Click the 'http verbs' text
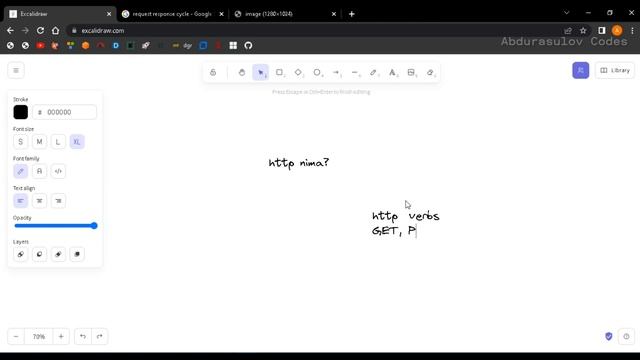640x360 pixels. click(x=405, y=216)
